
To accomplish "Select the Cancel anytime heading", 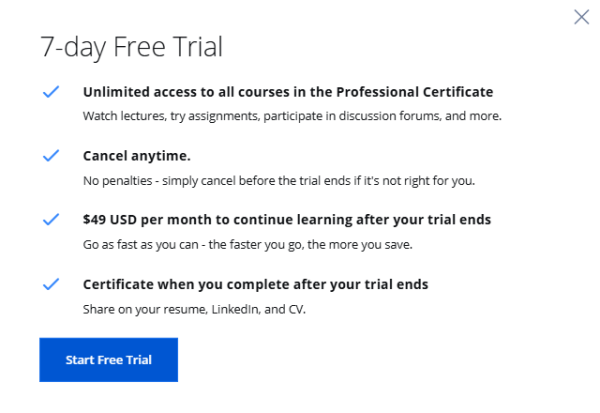I will tap(136, 156).
